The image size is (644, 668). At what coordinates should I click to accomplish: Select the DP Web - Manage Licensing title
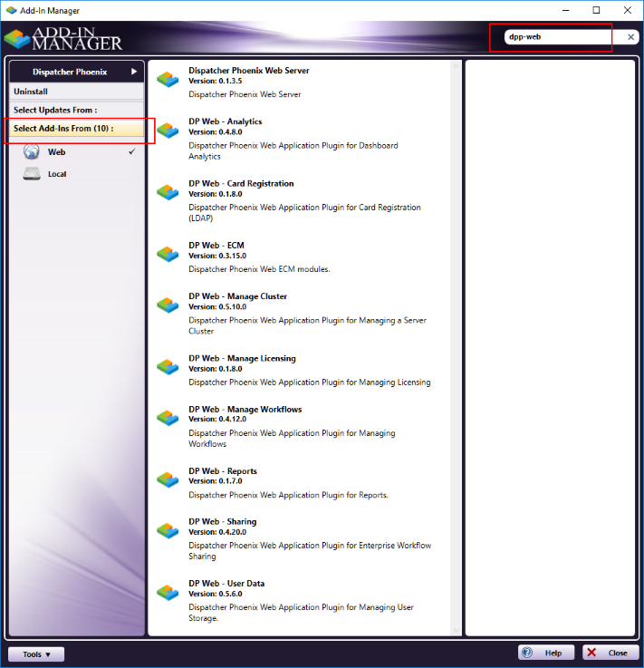(x=242, y=358)
